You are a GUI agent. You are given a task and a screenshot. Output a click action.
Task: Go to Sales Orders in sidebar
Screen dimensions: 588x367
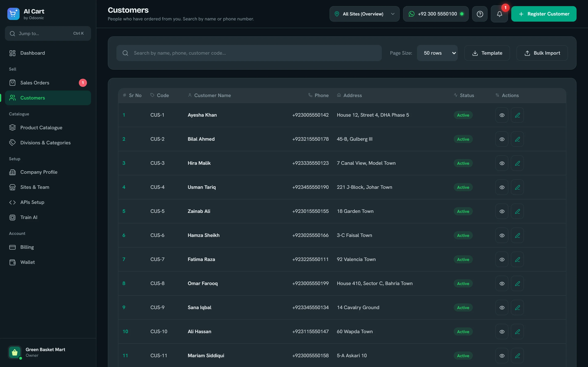click(48, 83)
